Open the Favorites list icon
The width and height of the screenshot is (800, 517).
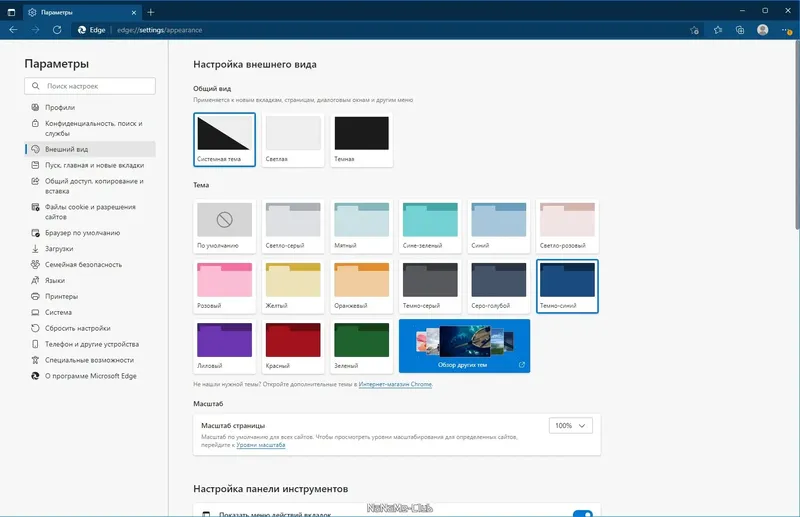(x=718, y=30)
